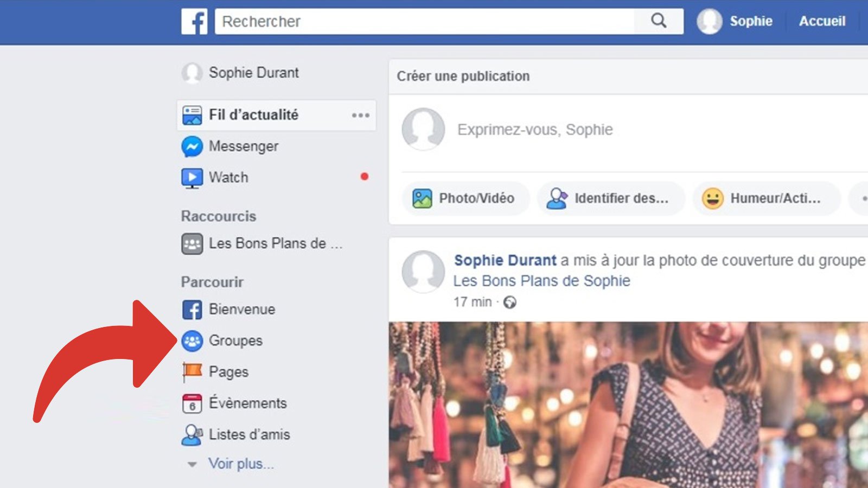Viewport: 868px width, 488px height.
Task: Open Groupes in the Parcourir section
Action: (236, 341)
